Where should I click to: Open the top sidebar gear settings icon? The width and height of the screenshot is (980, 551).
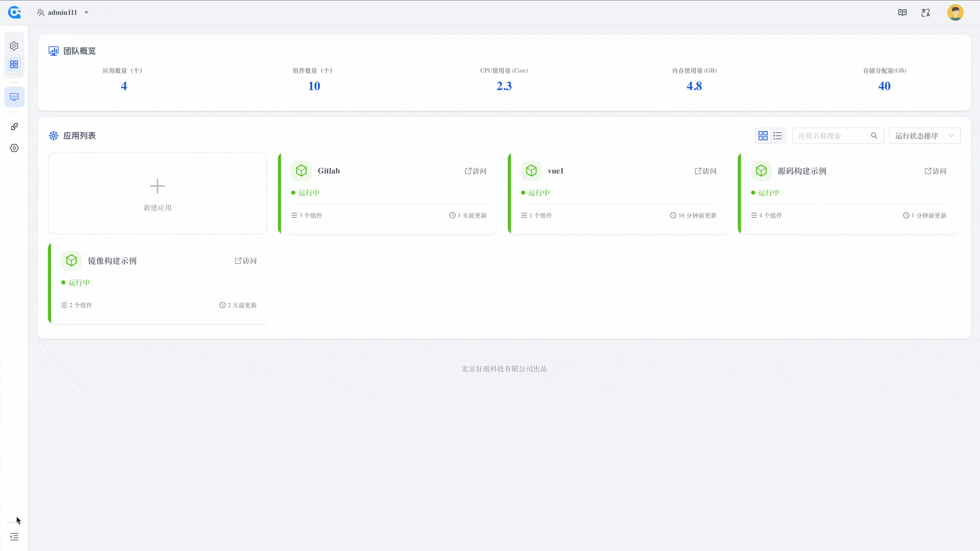pos(14,46)
